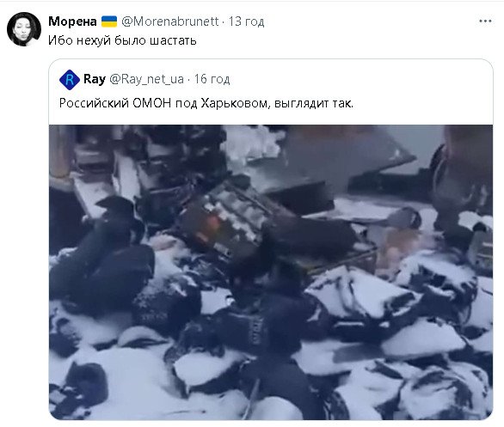This screenshot has height=427, width=504.
Task: Click the Ukrainian flag emoji beside Морена
Action: click(x=109, y=21)
